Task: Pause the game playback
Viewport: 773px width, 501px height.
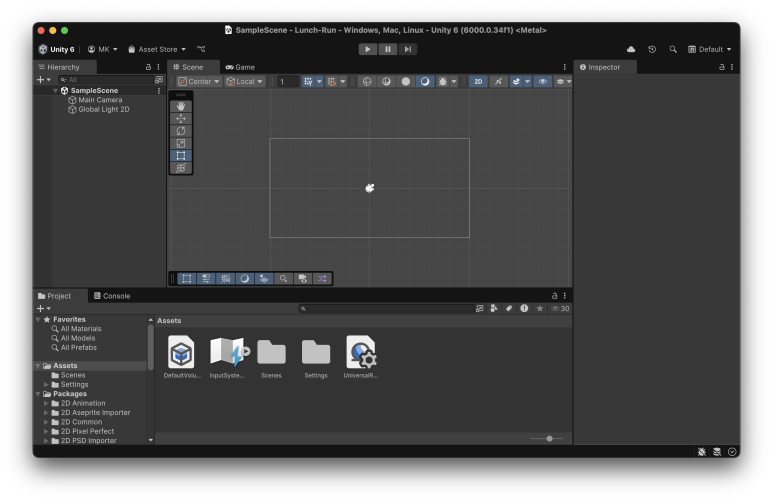Action: pyautogui.click(x=387, y=49)
